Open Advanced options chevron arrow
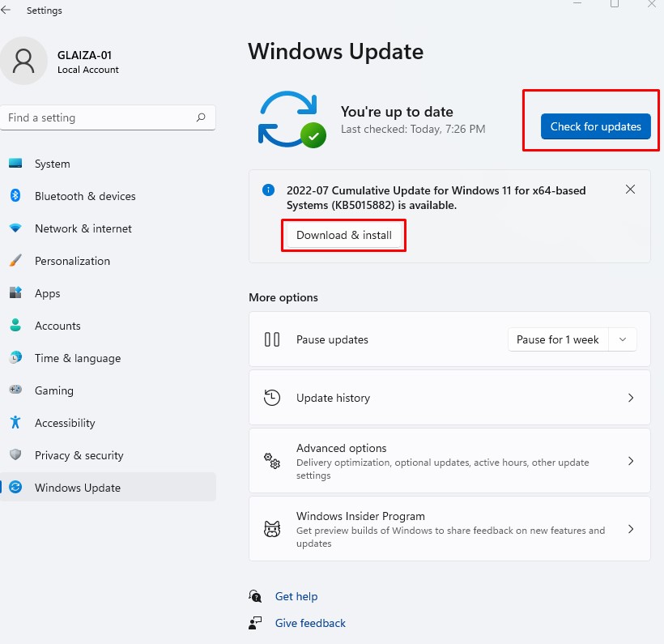Viewport: 664px width, 644px height. 631,461
